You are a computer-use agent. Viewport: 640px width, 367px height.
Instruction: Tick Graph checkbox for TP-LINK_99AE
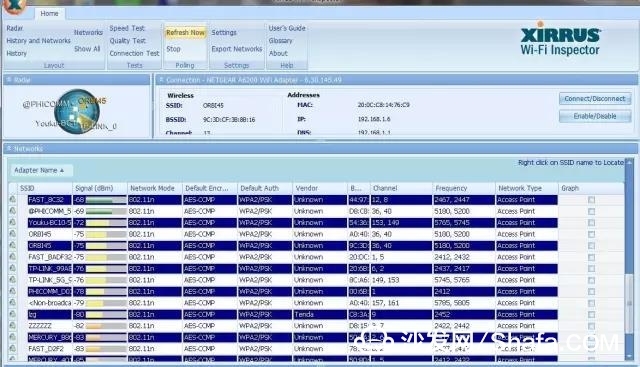[591, 269]
